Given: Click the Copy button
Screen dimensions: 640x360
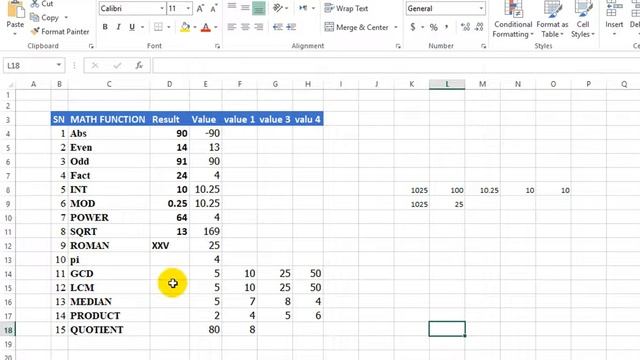Looking at the screenshot, I should pyautogui.click(x=45, y=18).
